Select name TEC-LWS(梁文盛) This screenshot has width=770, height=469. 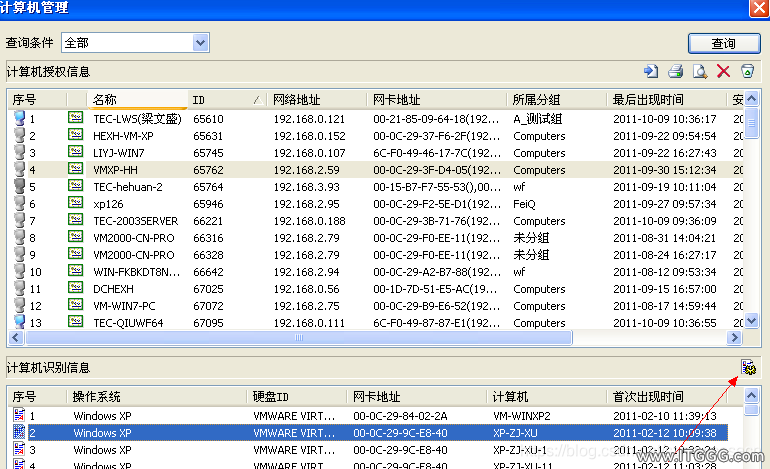point(137,119)
